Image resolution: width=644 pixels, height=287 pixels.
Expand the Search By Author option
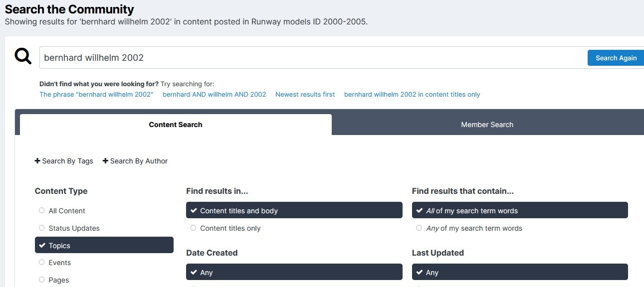(135, 161)
